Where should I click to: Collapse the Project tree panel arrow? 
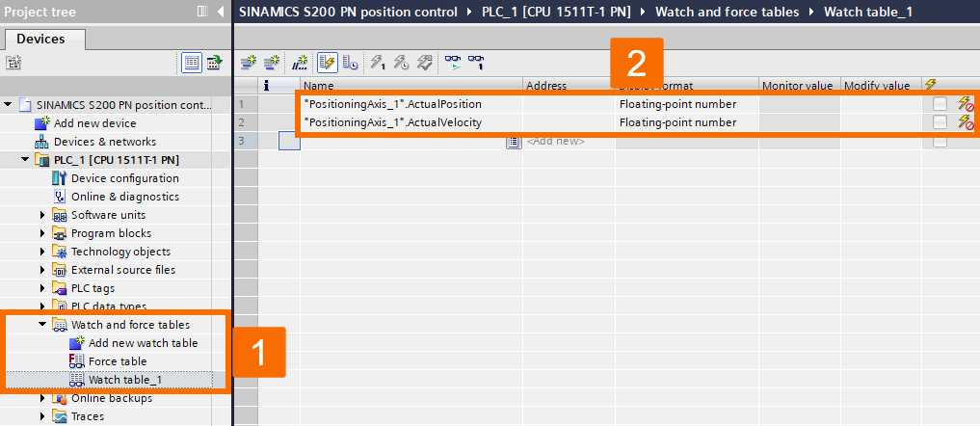click(x=221, y=12)
